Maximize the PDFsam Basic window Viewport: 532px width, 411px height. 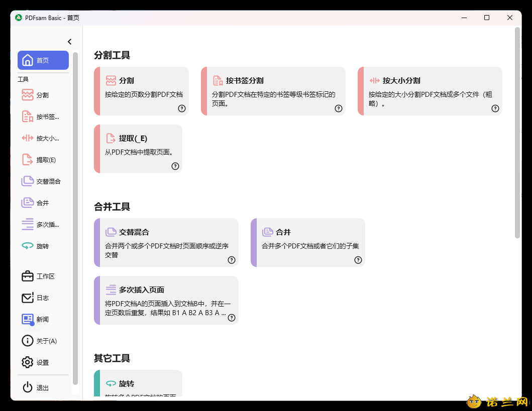point(486,18)
